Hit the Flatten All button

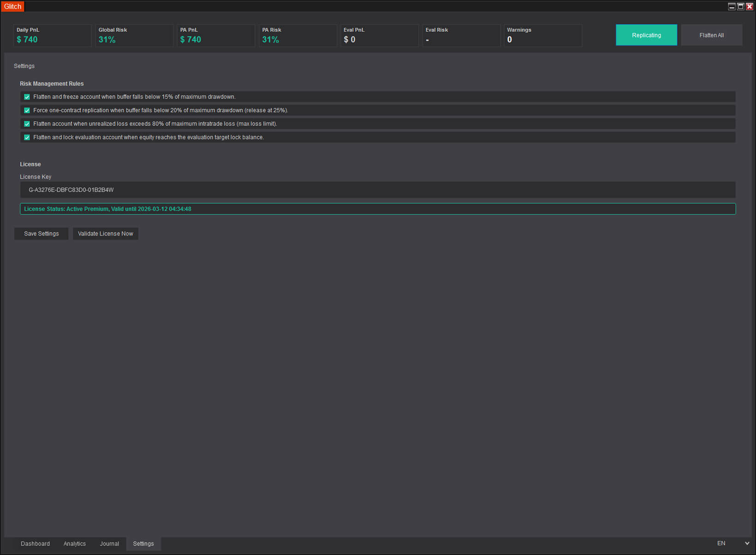point(711,35)
